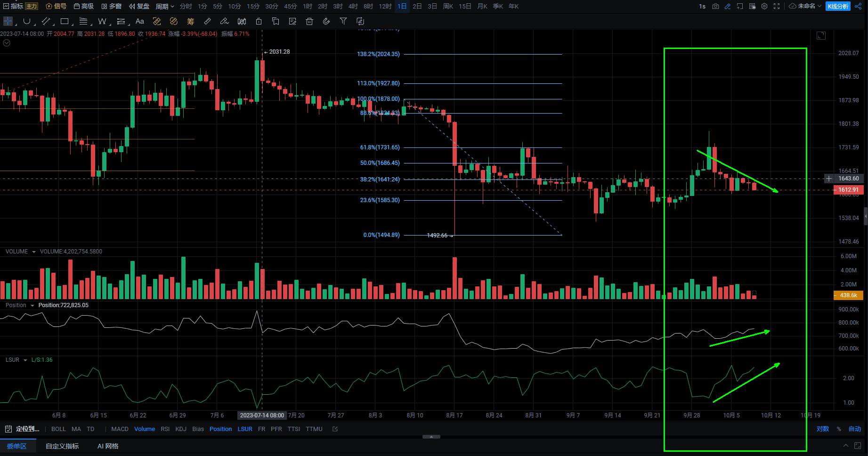Click the 定位到 locate date button
This screenshot has height=456, width=868.
click(x=23, y=429)
